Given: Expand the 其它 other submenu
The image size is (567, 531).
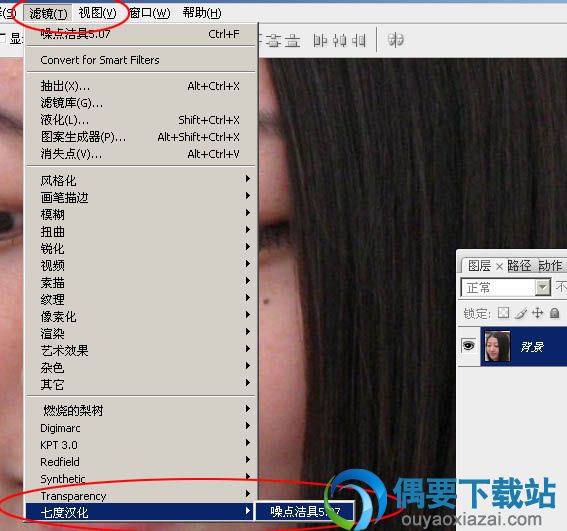Looking at the screenshot, I should (141, 384).
